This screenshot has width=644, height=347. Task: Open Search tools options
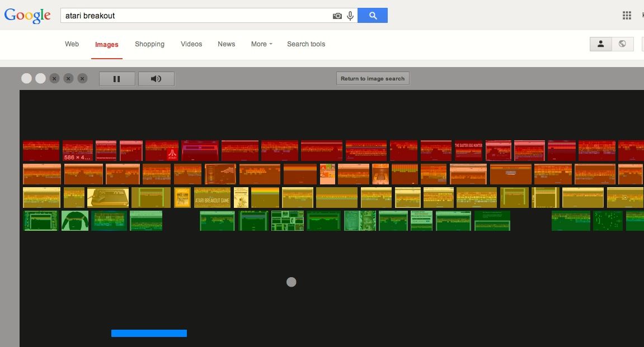[306, 44]
